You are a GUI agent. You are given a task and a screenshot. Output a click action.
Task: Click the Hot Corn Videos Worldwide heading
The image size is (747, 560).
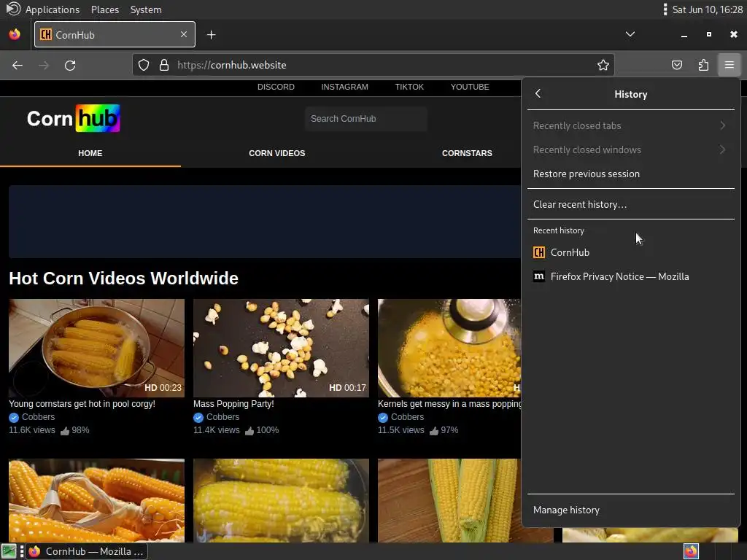click(x=123, y=279)
